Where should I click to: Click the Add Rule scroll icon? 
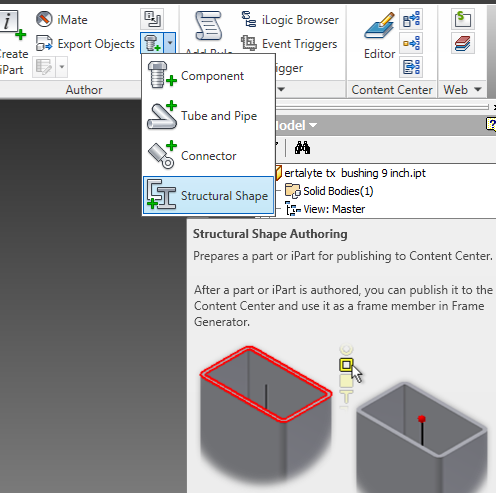coord(209,26)
